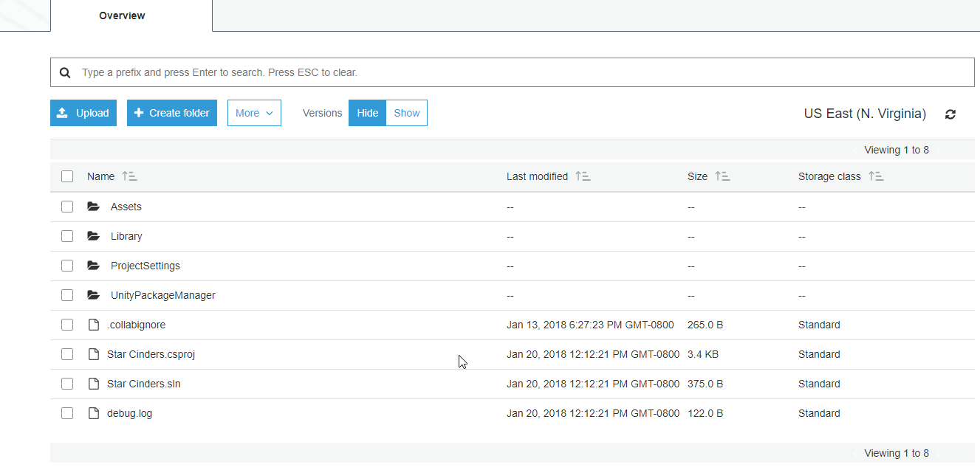The height and width of the screenshot is (470, 980).
Task: Open the Star Cinders.sln file link
Action: click(x=143, y=384)
